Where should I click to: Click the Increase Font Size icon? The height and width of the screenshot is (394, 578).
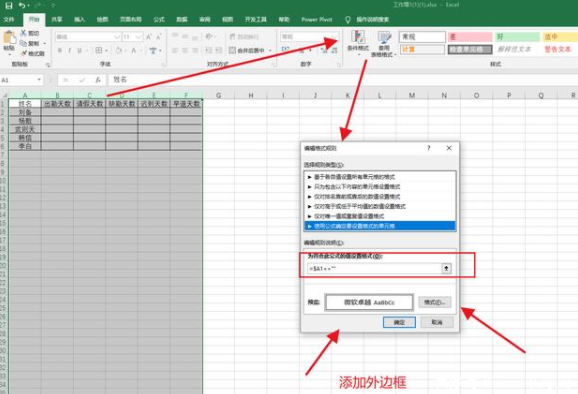click(149, 37)
